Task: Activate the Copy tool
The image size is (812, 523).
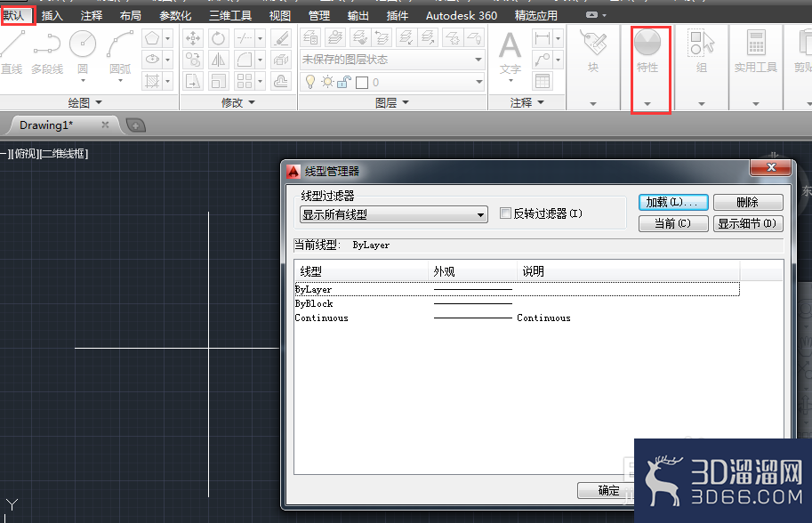Action: coord(193,60)
